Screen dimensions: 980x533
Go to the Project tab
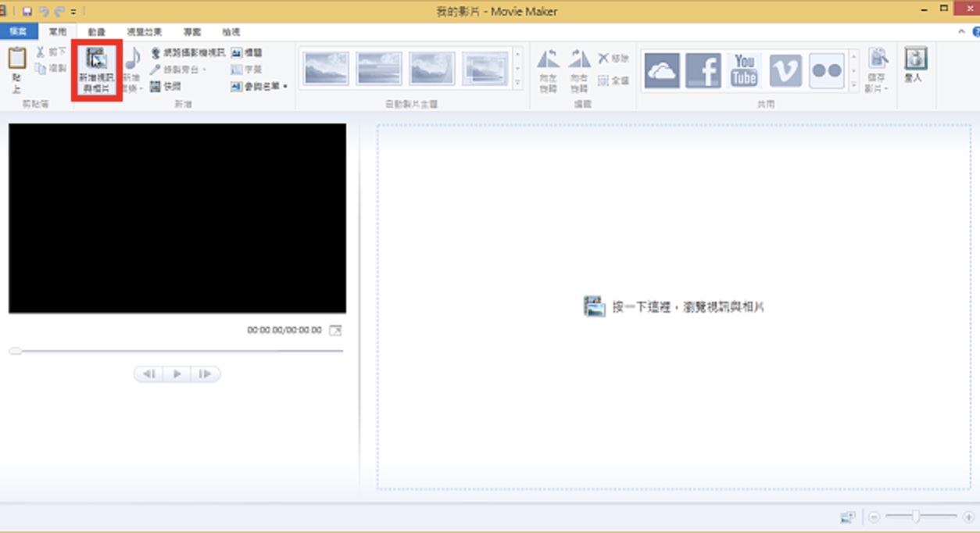pos(192,32)
